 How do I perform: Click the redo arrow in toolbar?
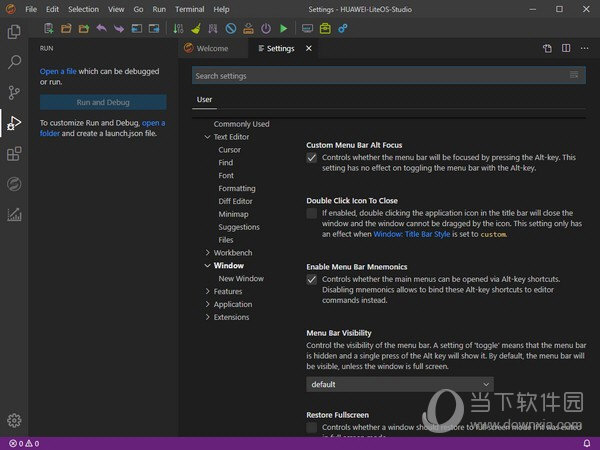(x=119, y=28)
